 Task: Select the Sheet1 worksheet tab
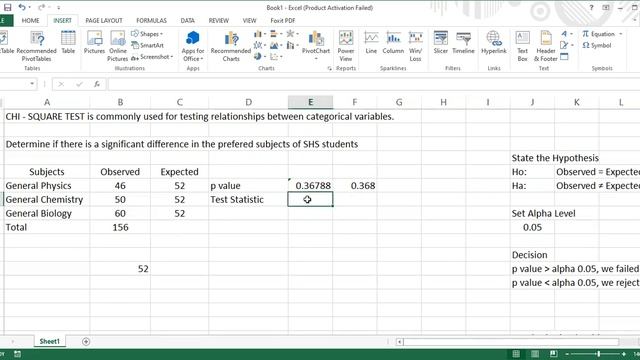point(49,341)
